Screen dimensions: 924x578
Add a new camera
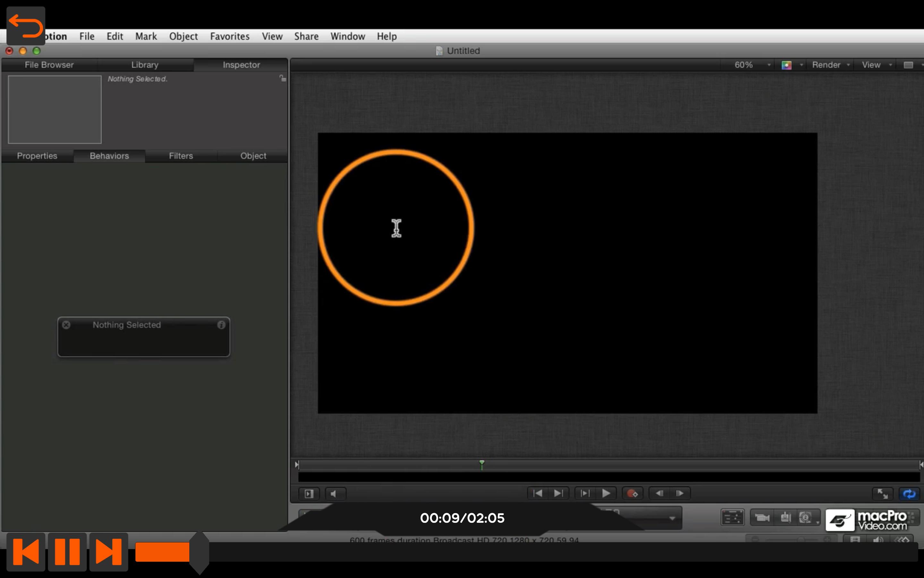[762, 518]
